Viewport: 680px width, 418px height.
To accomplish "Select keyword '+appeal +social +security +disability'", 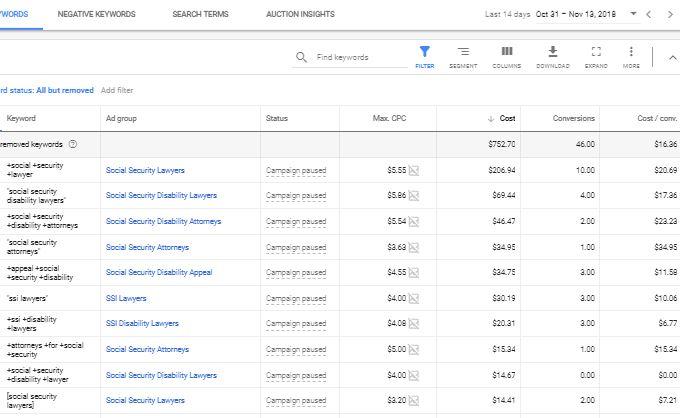I will coord(39,273).
